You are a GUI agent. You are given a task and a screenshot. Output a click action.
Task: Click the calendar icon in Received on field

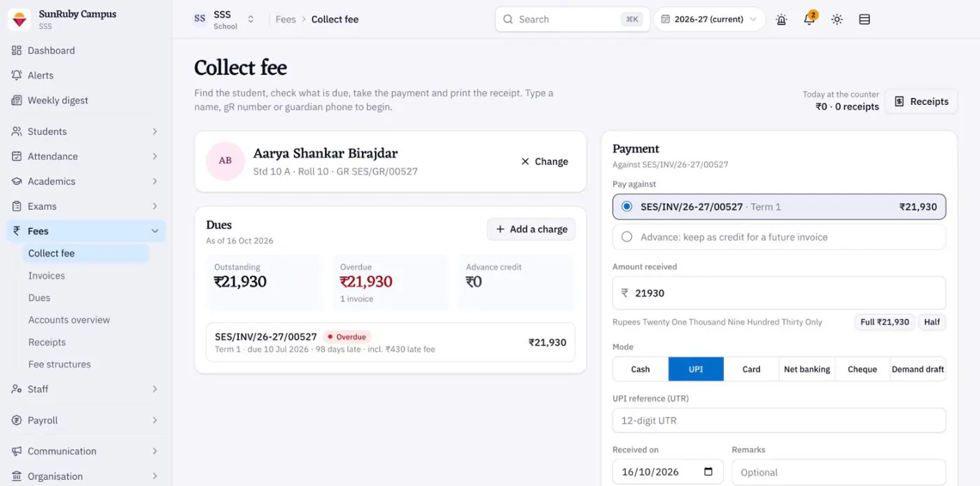click(x=708, y=472)
